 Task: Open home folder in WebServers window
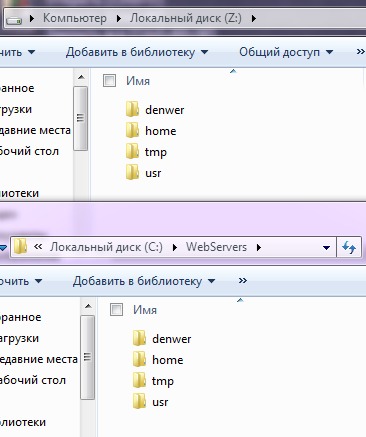(158, 360)
